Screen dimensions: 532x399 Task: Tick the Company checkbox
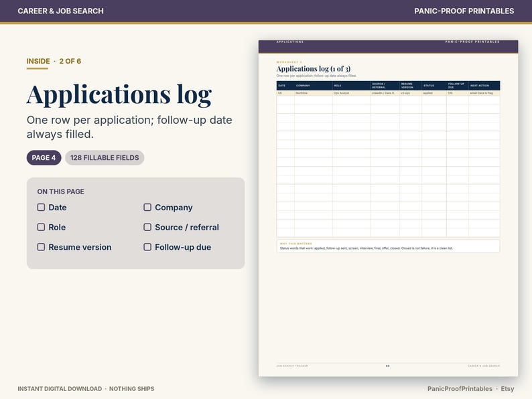tap(147, 207)
